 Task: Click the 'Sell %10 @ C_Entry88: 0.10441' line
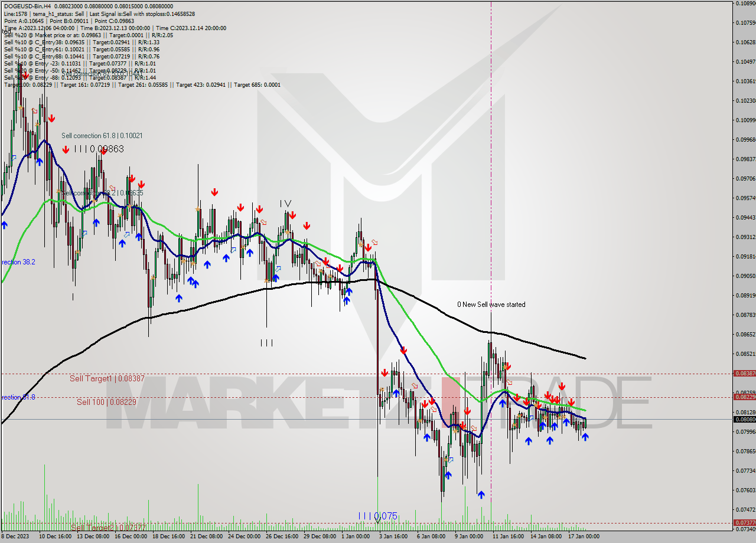pyautogui.click(x=82, y=56)
